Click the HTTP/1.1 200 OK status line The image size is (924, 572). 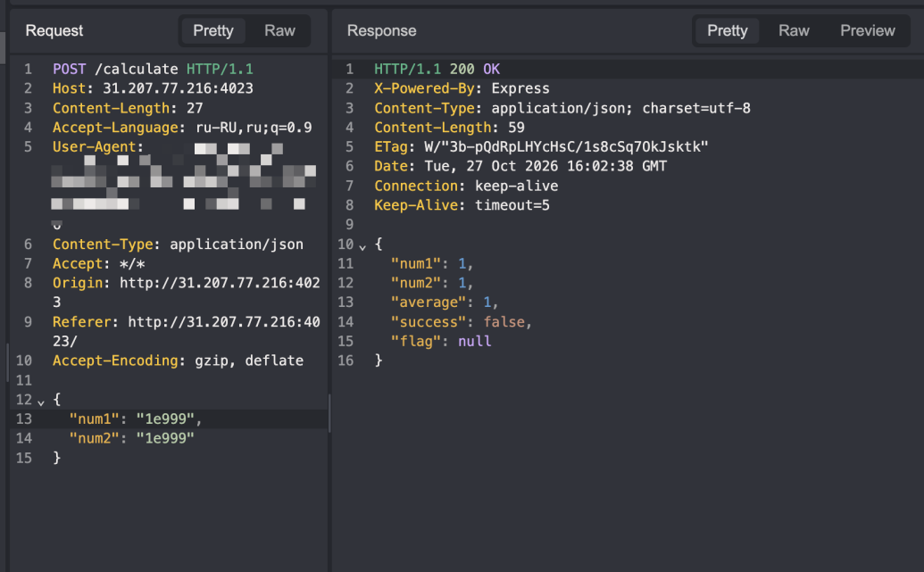click(x=437, y=69)
